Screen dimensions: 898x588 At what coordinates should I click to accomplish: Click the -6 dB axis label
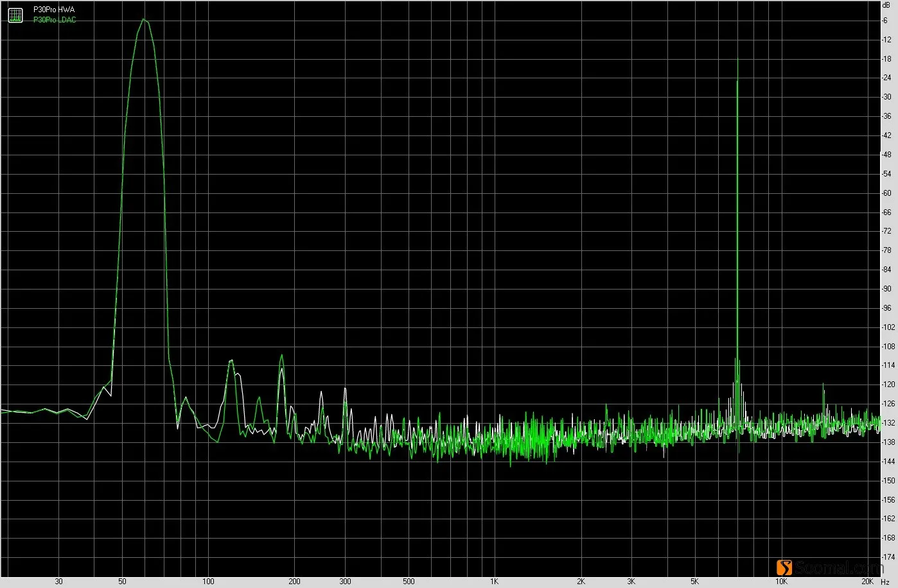(885, 21)
